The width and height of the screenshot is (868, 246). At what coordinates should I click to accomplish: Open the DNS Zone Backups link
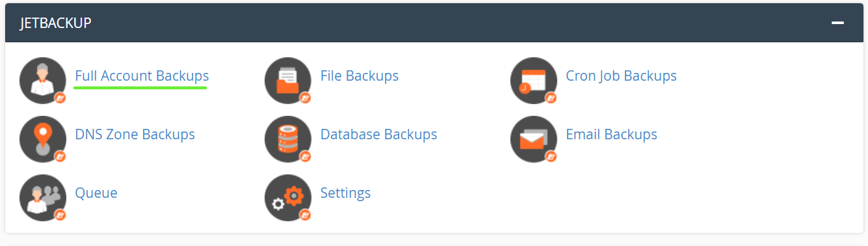[135, 134]
